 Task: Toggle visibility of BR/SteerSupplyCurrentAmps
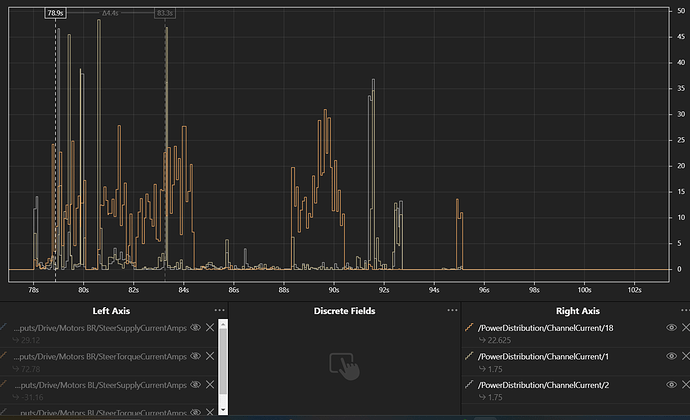195,328
